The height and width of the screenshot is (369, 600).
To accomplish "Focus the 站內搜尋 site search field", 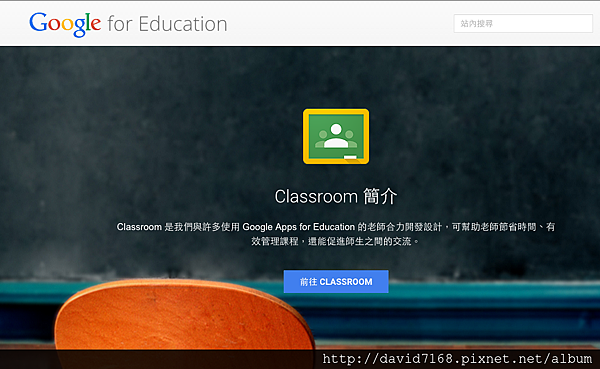I will coord(523,23).
